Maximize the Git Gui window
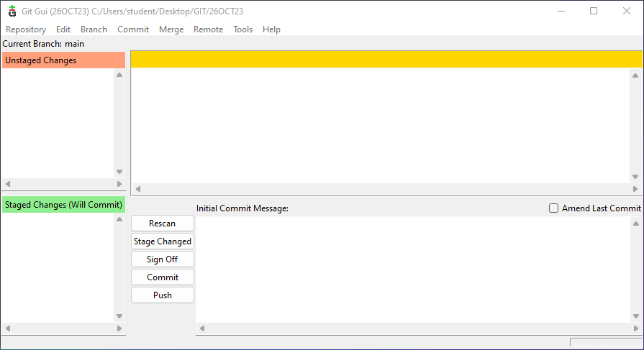This screenshot has width=644, height=350. click(594, 11)
